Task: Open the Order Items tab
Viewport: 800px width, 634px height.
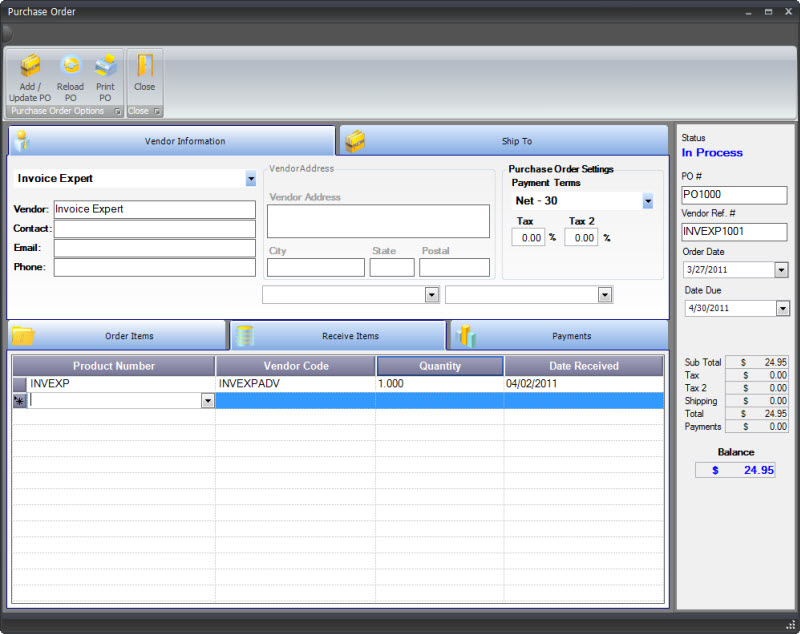Action: click(117, 336)
